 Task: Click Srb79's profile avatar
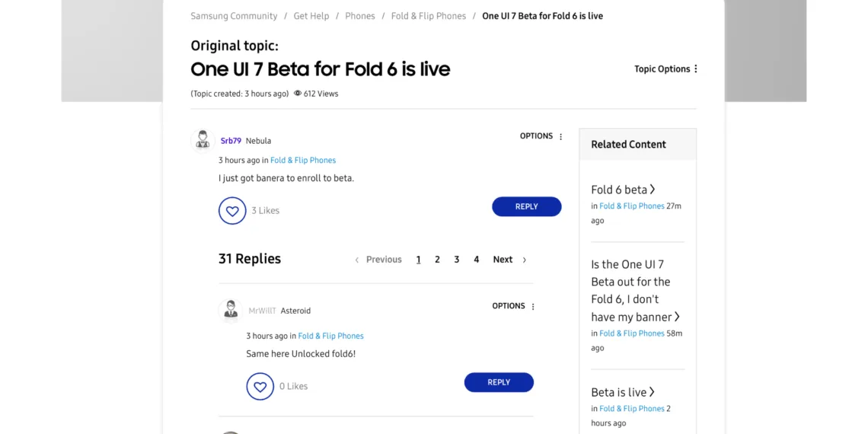[x=203, y=140]
